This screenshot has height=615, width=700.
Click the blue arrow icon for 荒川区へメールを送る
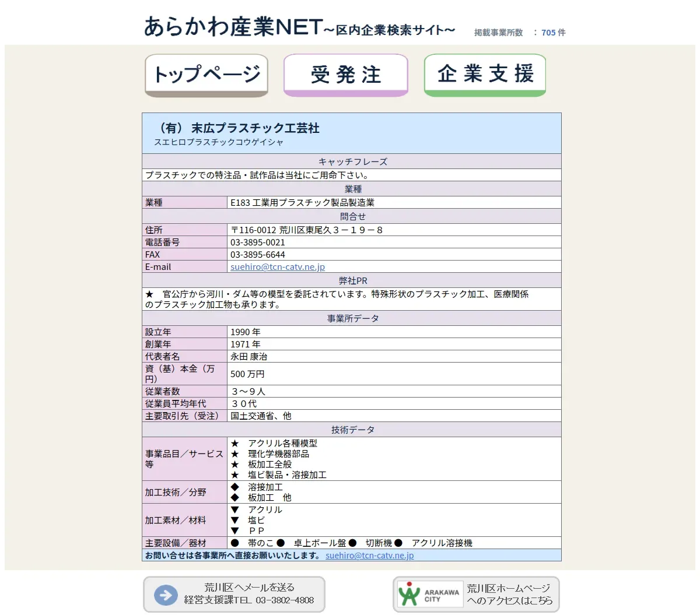(x=166, y=595)
